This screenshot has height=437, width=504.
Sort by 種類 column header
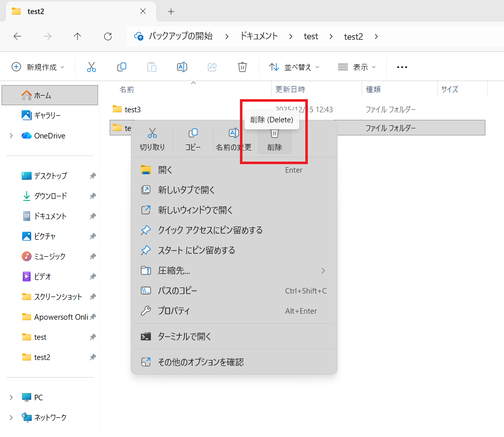click(373, 90)
